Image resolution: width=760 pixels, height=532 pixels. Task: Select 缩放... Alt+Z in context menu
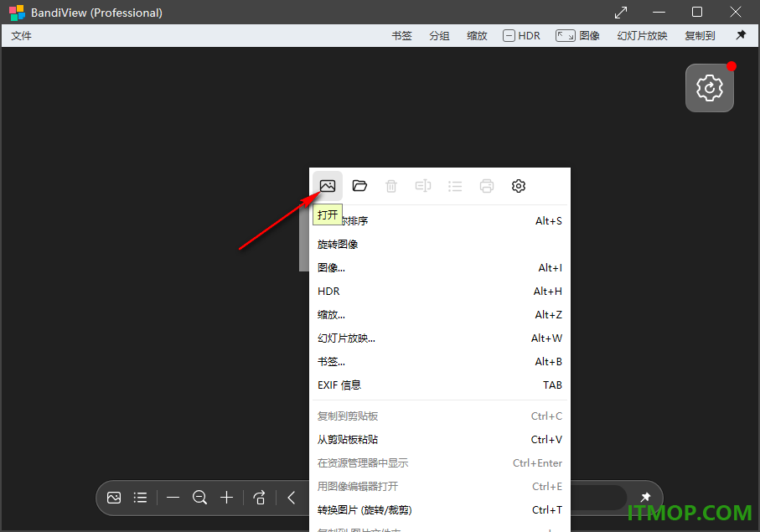click(440, 315)
